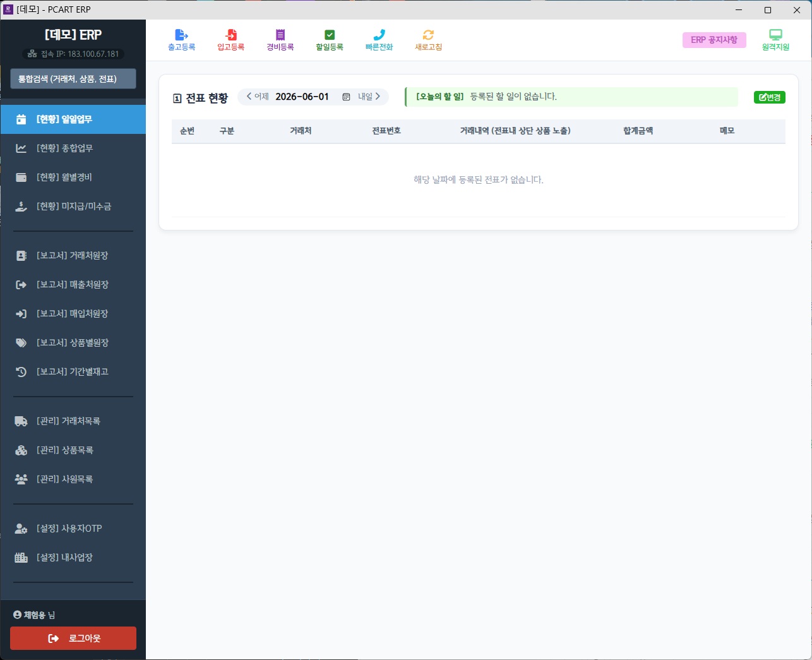
Task: Click the 매출처원장 sign-out arrow icon
Action: coord(21,285)
